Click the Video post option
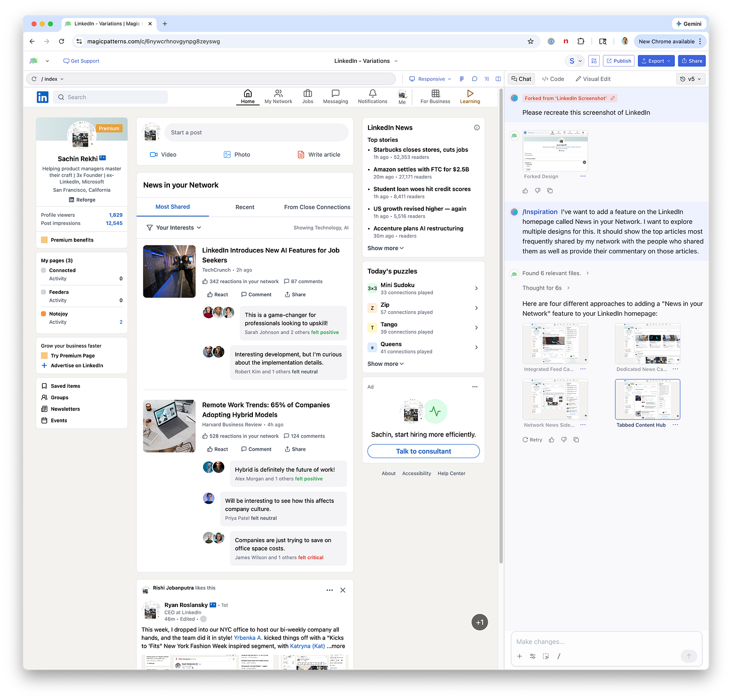The width and height of the screenshot is (732, 700). pyautogui.click(x=163, y=154)
